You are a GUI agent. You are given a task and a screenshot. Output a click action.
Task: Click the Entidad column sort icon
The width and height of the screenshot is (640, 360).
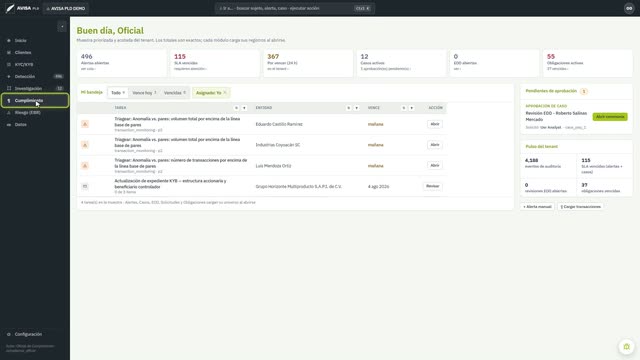click(349, 108)
